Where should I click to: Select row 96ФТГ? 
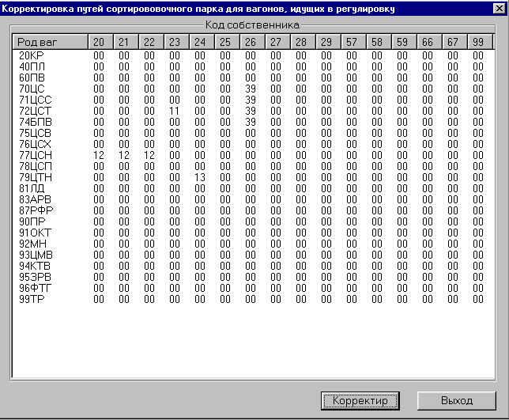[253, 288]
